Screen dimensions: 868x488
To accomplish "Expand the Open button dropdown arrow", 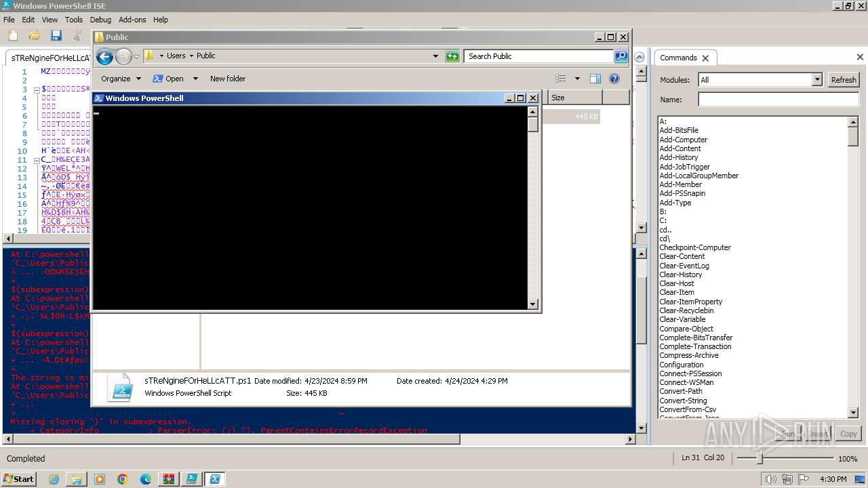I will tap(195, 79).
